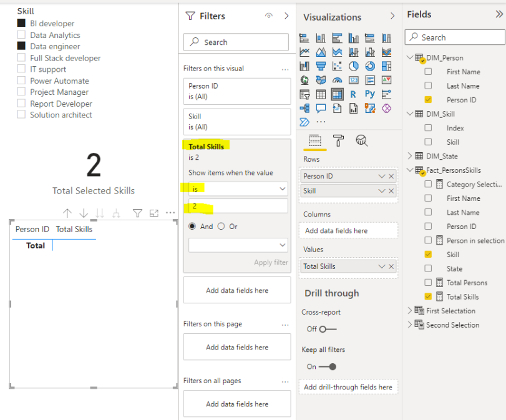Select the And radio button

(192, 227)
